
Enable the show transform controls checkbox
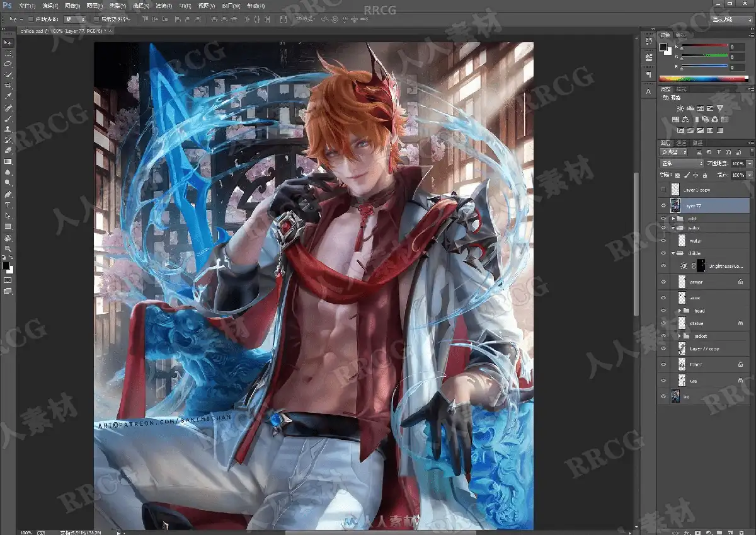coord(96,20)
